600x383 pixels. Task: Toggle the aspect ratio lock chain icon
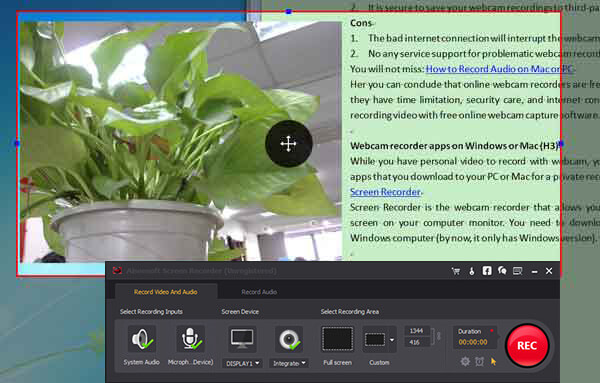click(x=439, y=336)
